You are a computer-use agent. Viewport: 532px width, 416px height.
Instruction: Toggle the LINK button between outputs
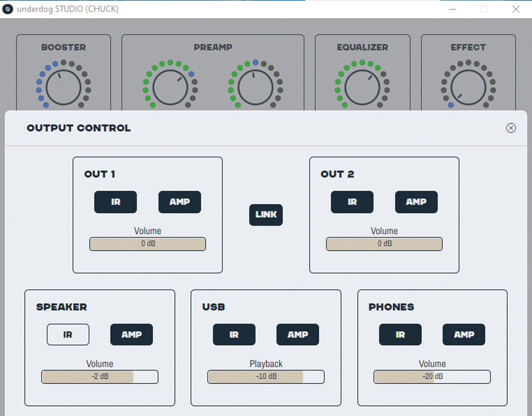pyautogui.click(x=265, y=215)
